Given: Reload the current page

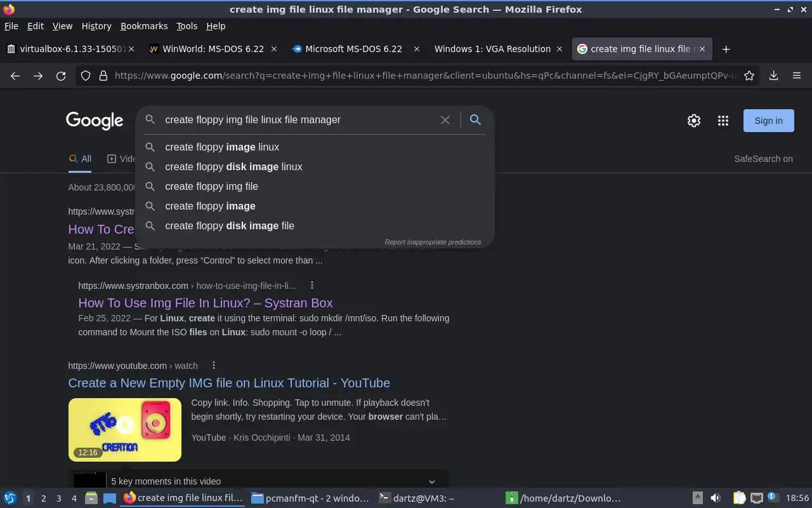Looking at the screenshot, I should point(61,76).
